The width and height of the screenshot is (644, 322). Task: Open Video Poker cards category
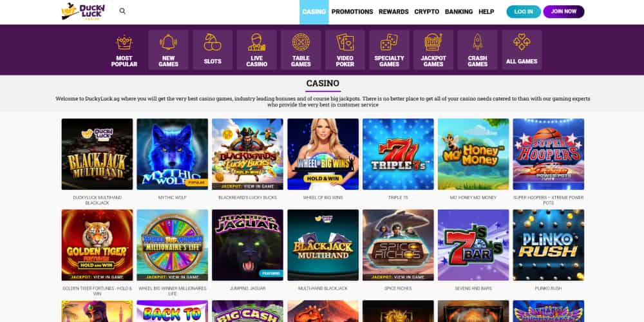coord(345,50)
